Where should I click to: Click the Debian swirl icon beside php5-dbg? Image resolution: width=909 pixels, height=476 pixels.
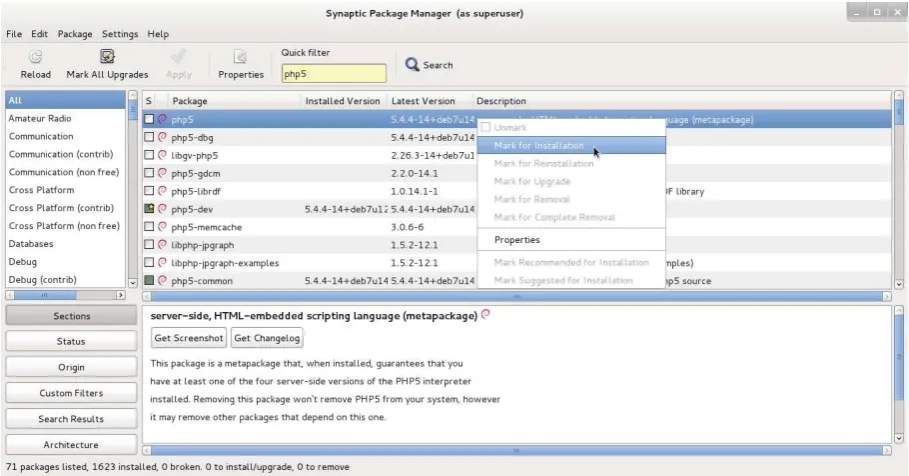coord(162,137)
